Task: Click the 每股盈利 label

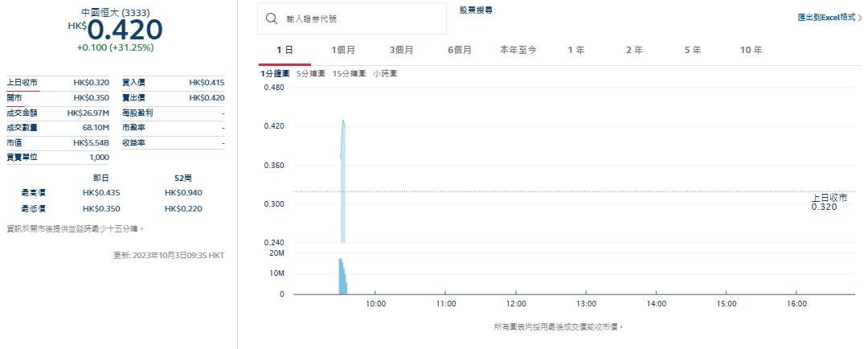Action: [137, 113]
